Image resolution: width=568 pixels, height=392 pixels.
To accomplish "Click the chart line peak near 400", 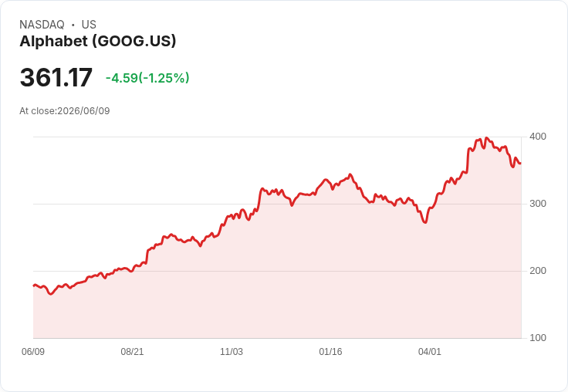I will pos(486,137).
